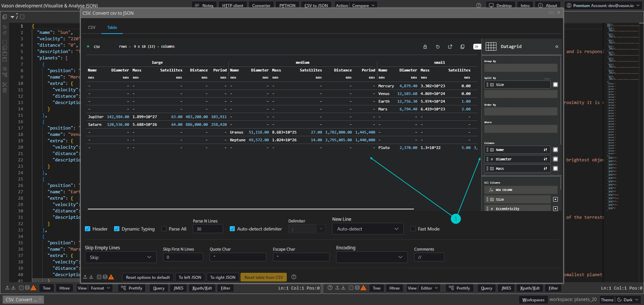
Task: Click the top bar help question icon
Action: [x=479, y=5]
